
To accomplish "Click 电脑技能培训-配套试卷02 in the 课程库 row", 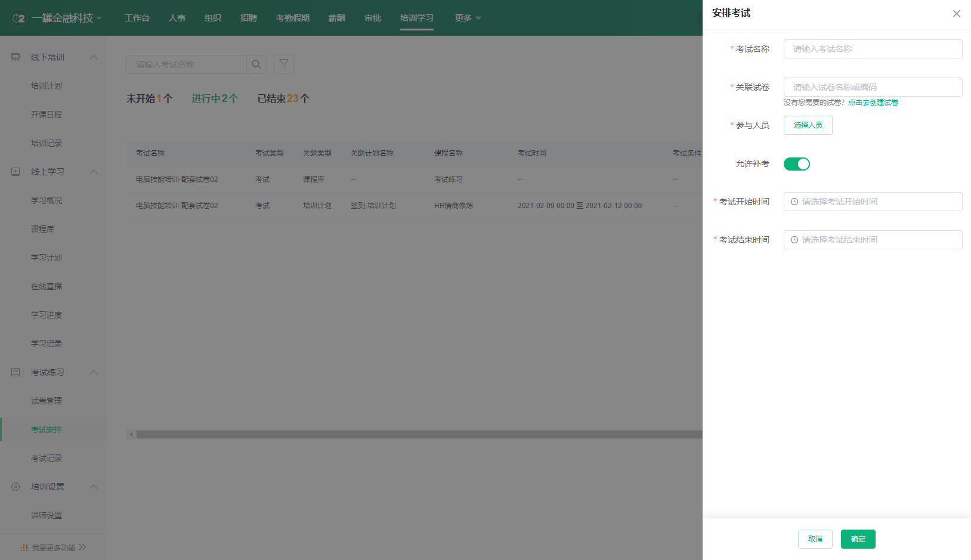I will coord(177,180).
